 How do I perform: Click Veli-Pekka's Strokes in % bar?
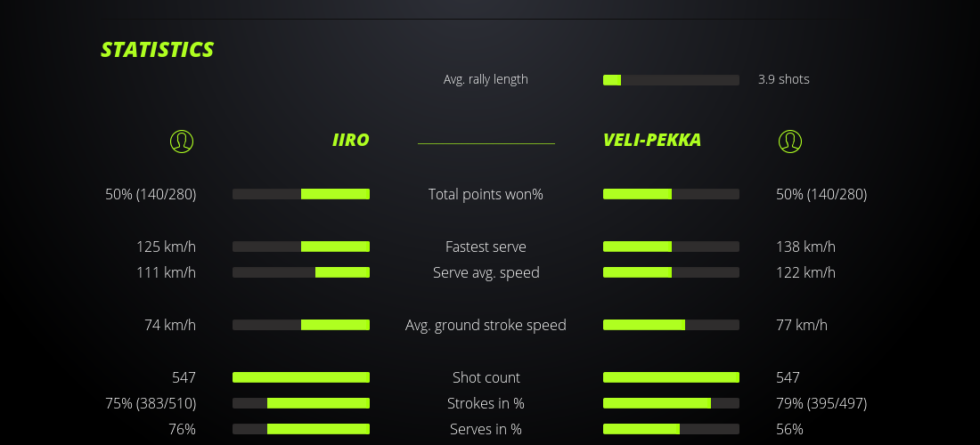pyautogui.click(x=671, y=403)
